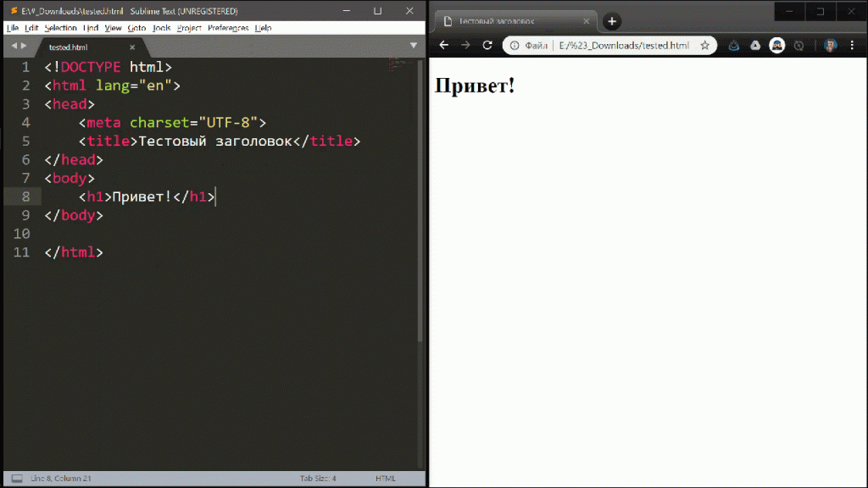Click the browser Forward navigation arrow
868x488 pixels.
[x=464, y=45]
